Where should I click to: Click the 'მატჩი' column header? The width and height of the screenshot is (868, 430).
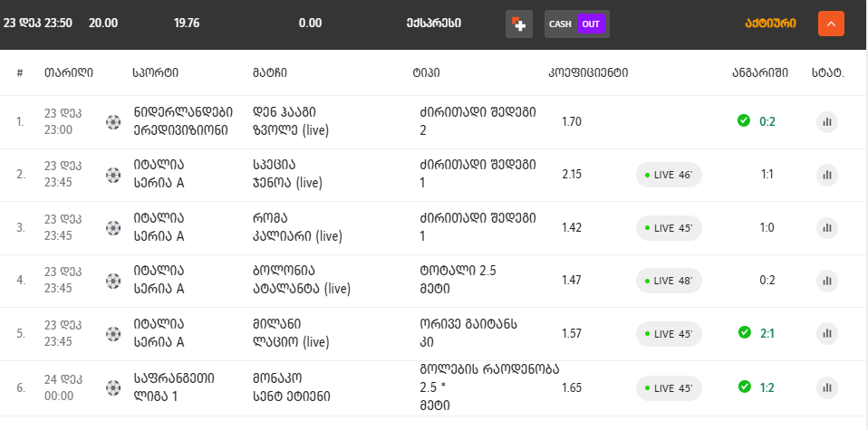(x=270, y=72)
